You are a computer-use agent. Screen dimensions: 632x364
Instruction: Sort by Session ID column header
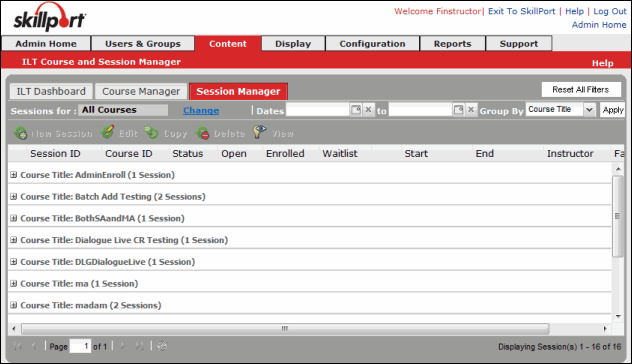pos(55,154)
